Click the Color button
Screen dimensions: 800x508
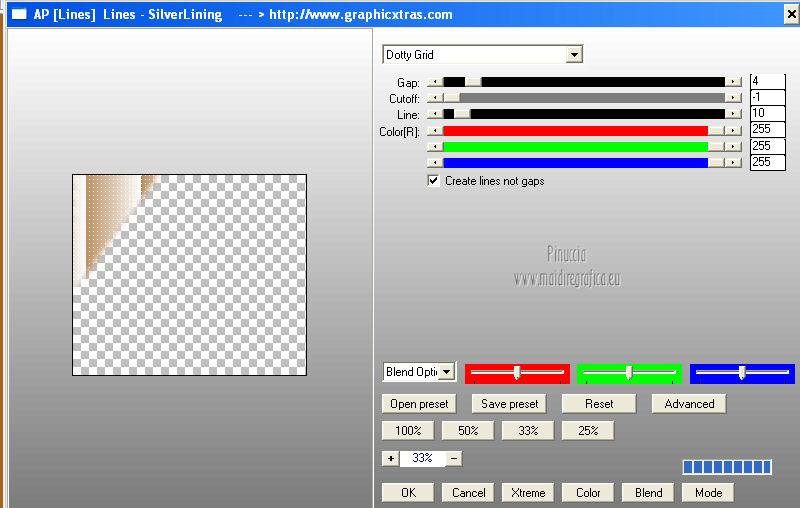(x=588, y=493)
